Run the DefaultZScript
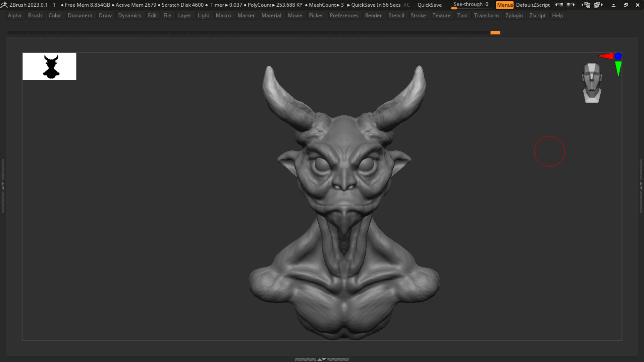644x362 pixels. tap(533, 5)
